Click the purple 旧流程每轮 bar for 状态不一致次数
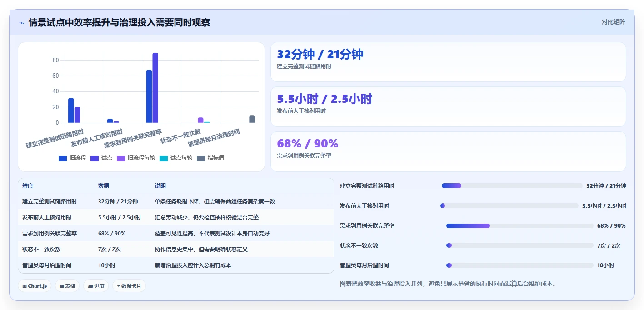The width and height of the screenshot is (644, 310). pos(200,120)
